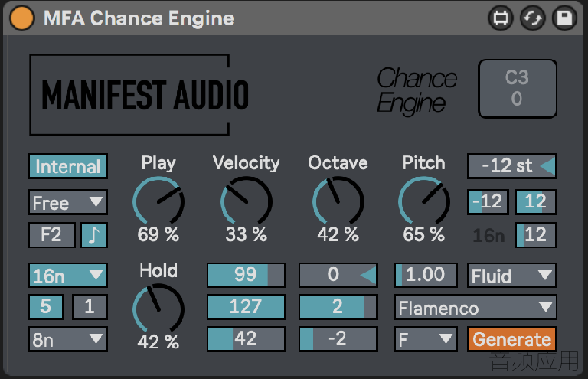Viewport: 588px width, 379px height.
Task: Open the Free mode dropdown
Action: pyautogui.click(x=68, y=202)
